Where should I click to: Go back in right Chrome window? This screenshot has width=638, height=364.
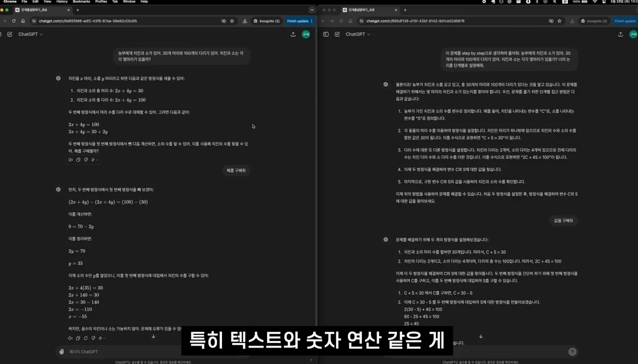[323, 21]
